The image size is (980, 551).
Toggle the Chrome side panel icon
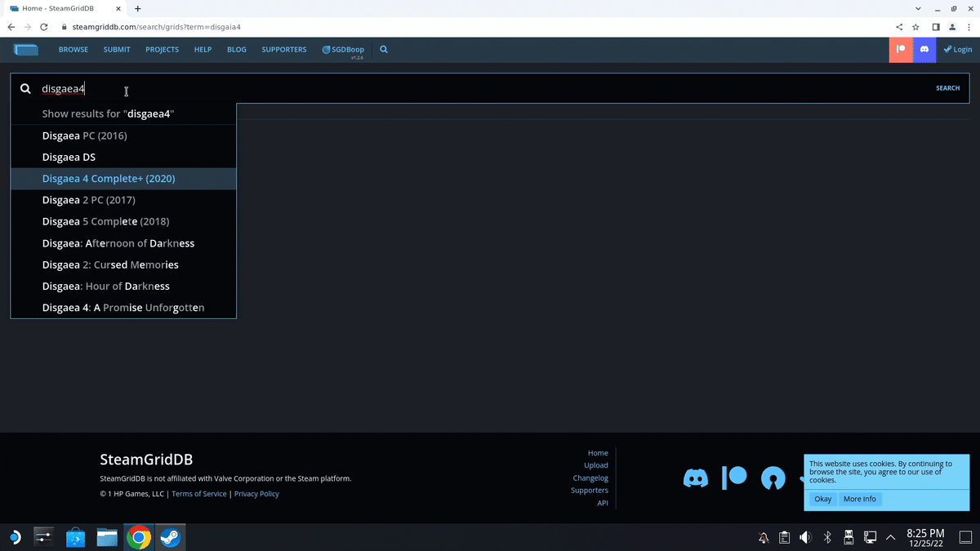936,27
